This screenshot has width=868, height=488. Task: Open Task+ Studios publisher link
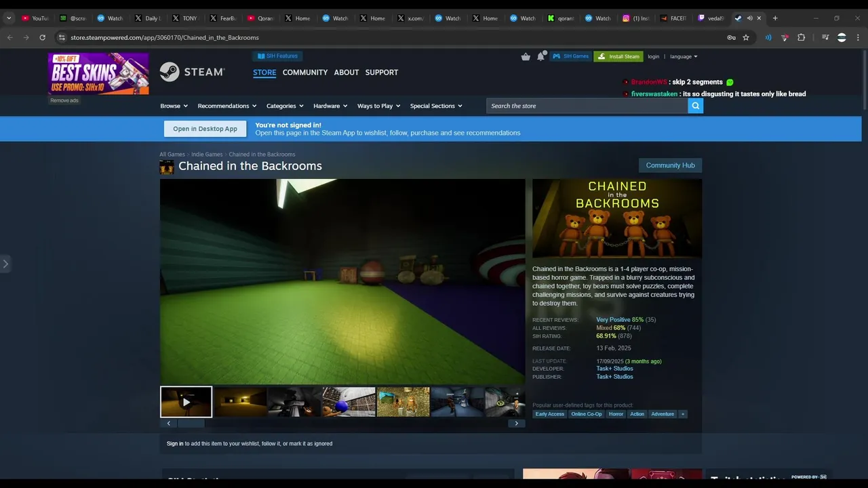(x=614, y=376)
